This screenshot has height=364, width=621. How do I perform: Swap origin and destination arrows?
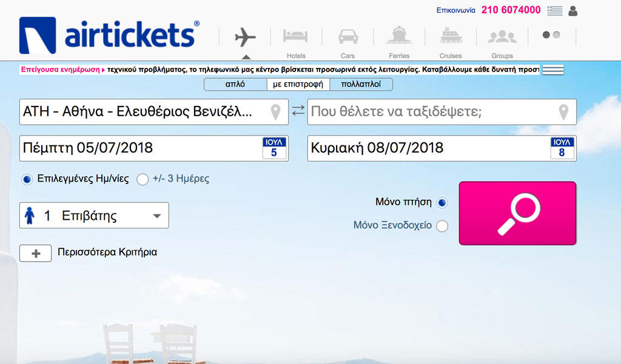coord(298,110)
